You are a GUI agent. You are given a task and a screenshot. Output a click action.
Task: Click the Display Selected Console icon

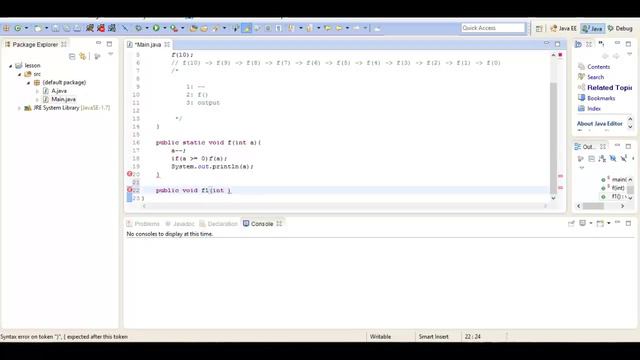[582, 223]
